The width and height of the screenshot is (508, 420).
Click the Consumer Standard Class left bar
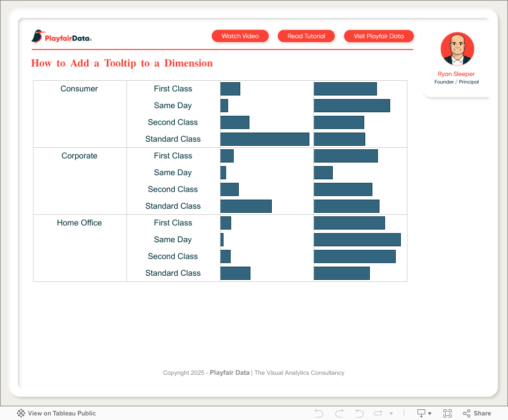tap(265, 139)
